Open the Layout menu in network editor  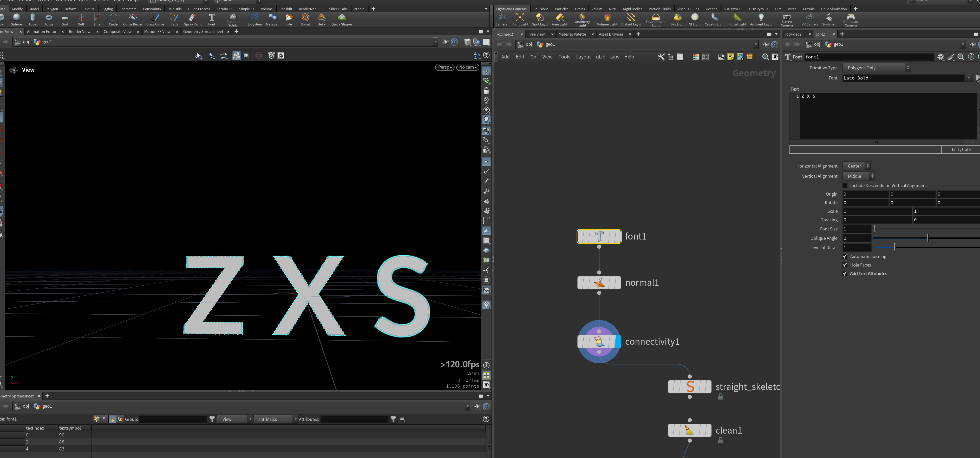[x=583, y=57]
